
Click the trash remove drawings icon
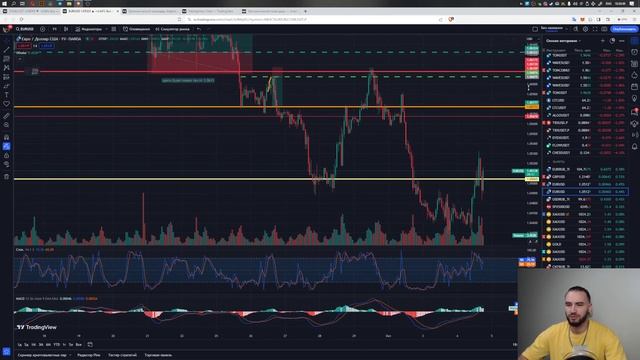6,176
